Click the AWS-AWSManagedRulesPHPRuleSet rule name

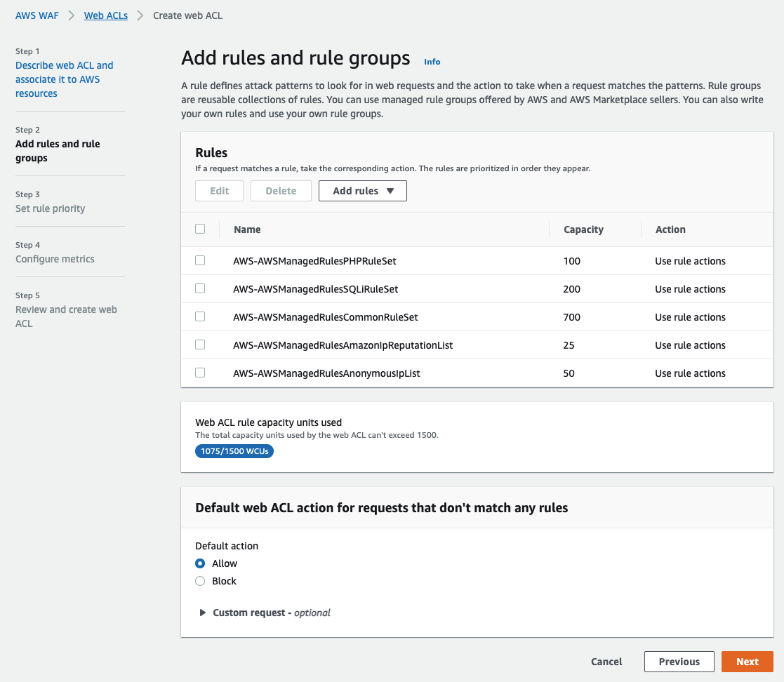(x=314, y=261)
